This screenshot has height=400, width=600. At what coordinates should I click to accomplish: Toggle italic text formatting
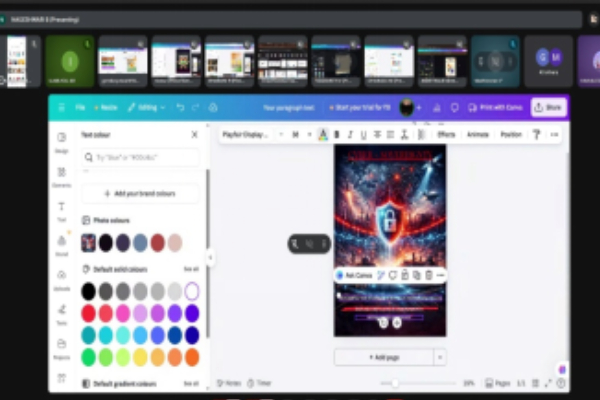click(350, 134)
